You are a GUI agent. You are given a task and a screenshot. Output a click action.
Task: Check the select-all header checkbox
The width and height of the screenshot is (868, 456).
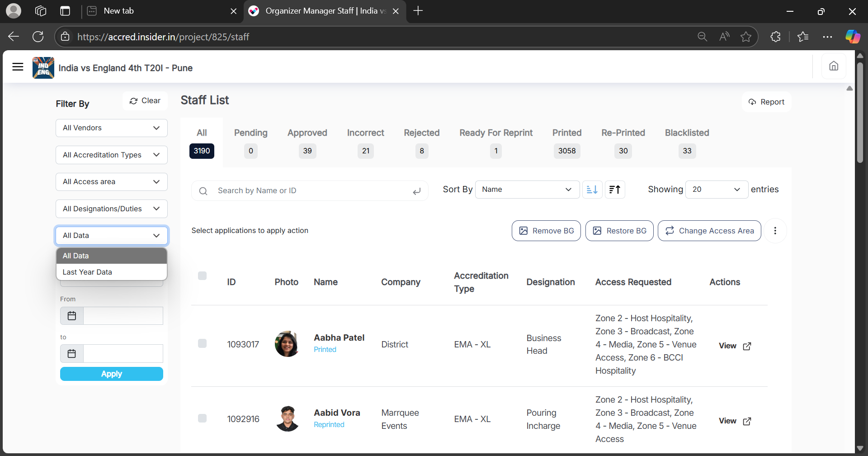pos(202,276)
